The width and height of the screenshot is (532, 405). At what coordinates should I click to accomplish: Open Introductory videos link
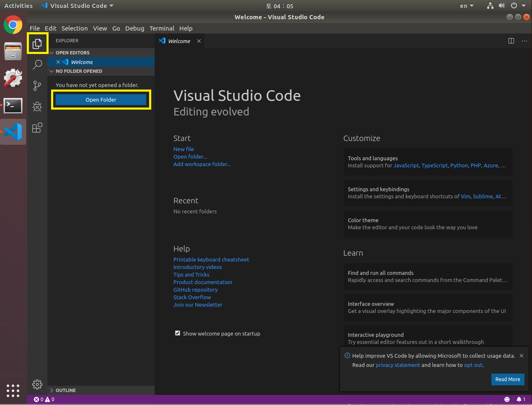[x=198, y=267]
